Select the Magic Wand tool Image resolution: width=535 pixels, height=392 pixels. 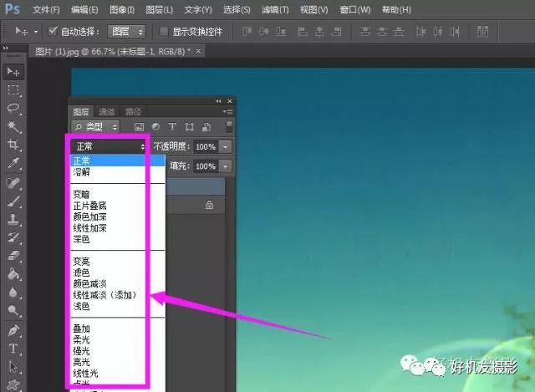point(13,127)
